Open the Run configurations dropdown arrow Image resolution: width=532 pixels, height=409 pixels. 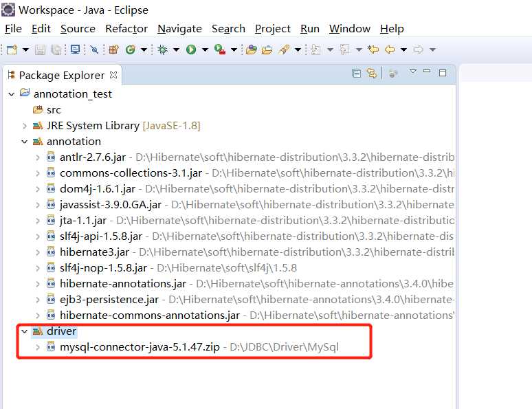[x=205, y=50]
